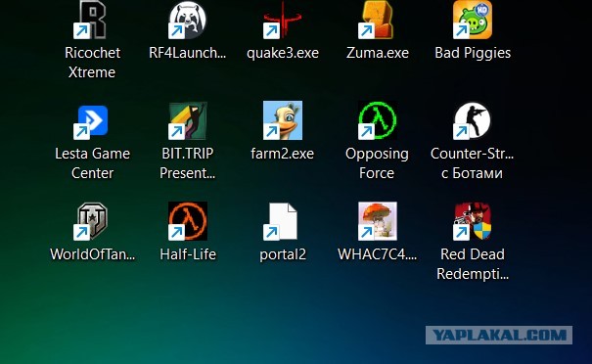Image resolution: width=592 pixels, height=364 pixels.
Task: Click the Counter-Strike с Ботами icon
Action: [x=473, y=120]
